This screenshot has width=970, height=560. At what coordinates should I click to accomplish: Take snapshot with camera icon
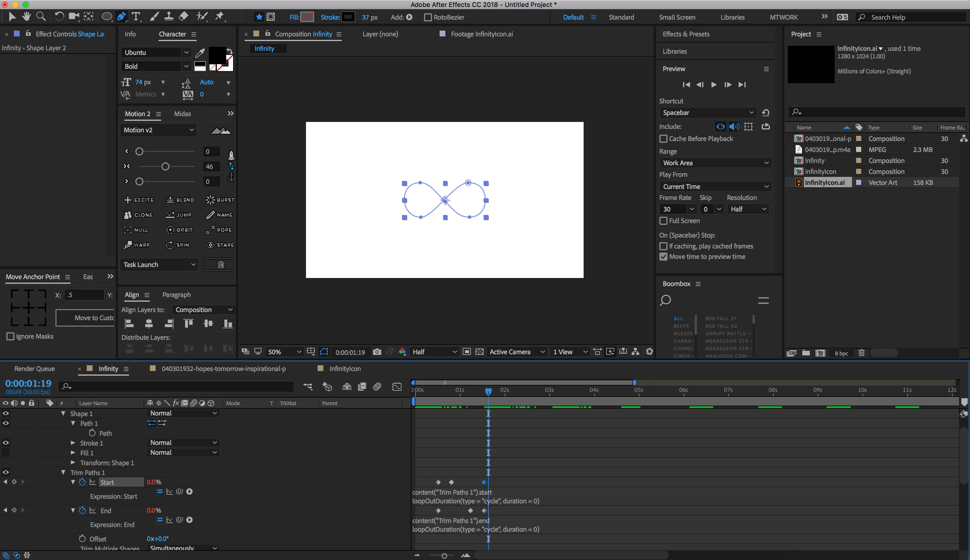pyautogui.click(x=377, y=352)
